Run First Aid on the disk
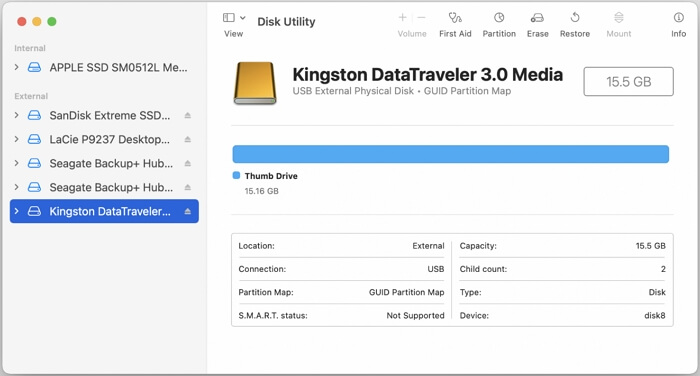 click(455, 25)
